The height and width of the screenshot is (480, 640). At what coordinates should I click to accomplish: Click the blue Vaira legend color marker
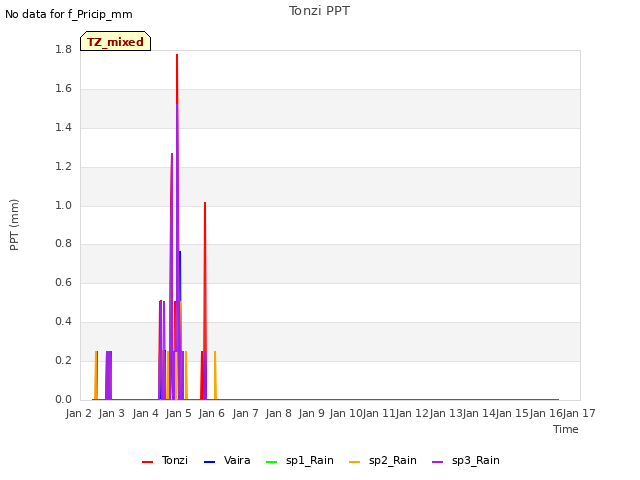209,462
